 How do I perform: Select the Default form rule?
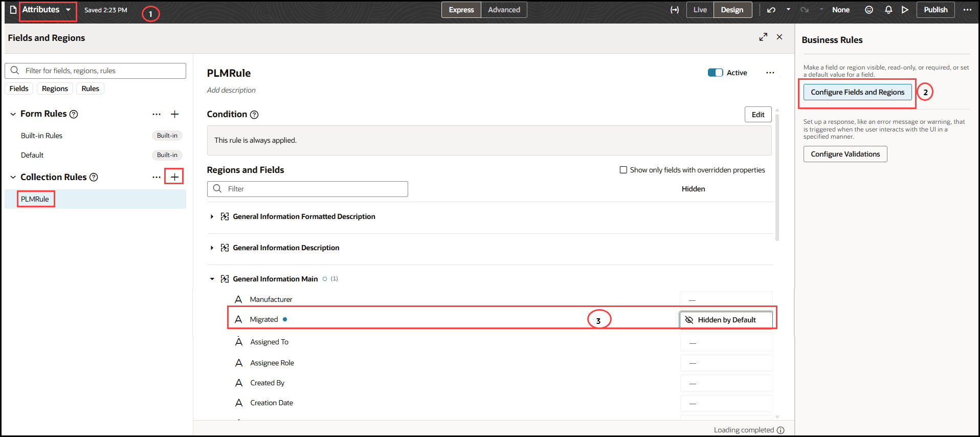pyautogui.click(x=95, y=155)
